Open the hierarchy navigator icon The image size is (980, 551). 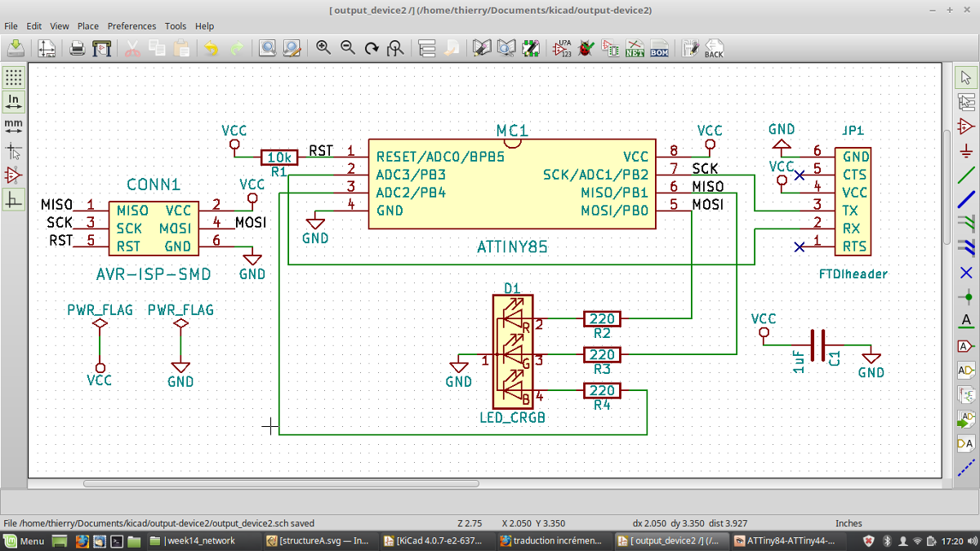click(x=427, y=48)
